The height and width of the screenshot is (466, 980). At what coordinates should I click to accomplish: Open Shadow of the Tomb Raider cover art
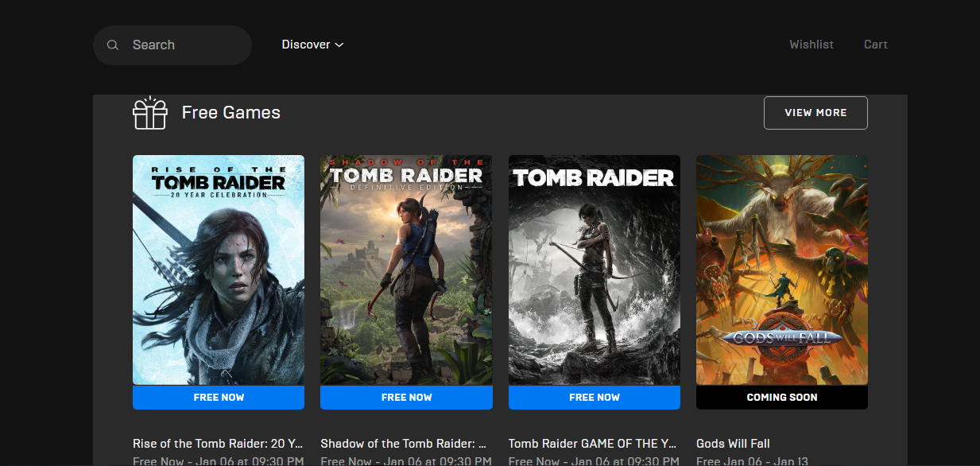(x=406, y=270)
